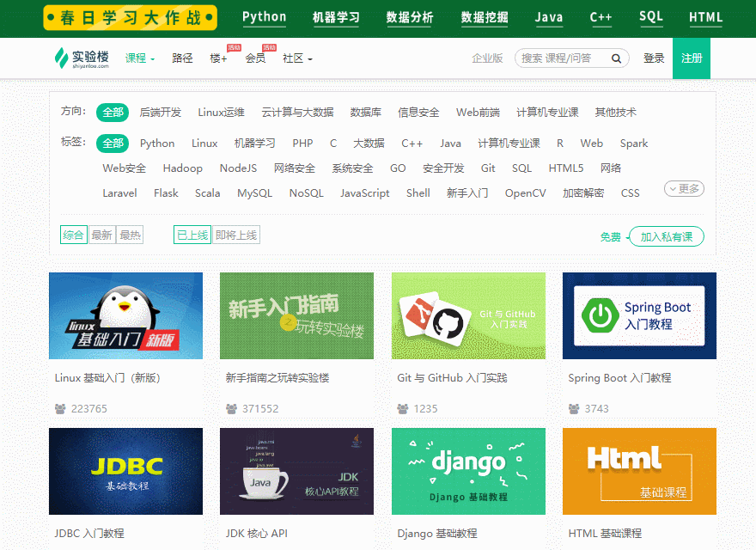Click learner count icon beside 371552
The height and width of the screenshot is (550, 756).
(x=231, y=409)
